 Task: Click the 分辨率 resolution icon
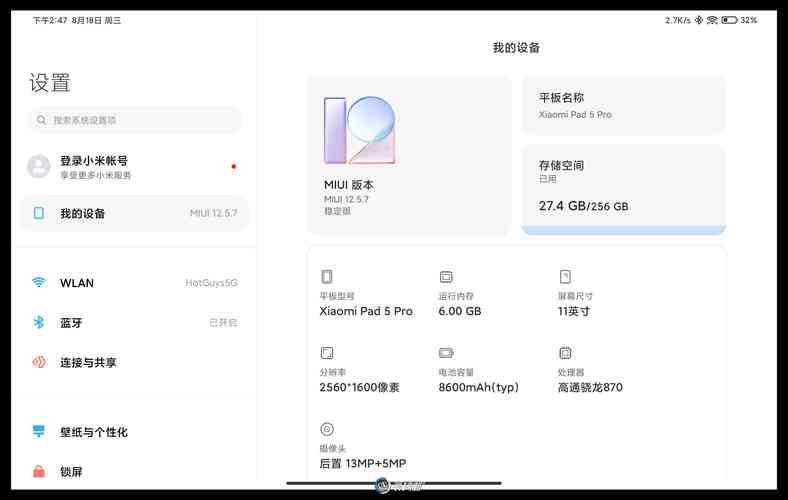(327, 353)
